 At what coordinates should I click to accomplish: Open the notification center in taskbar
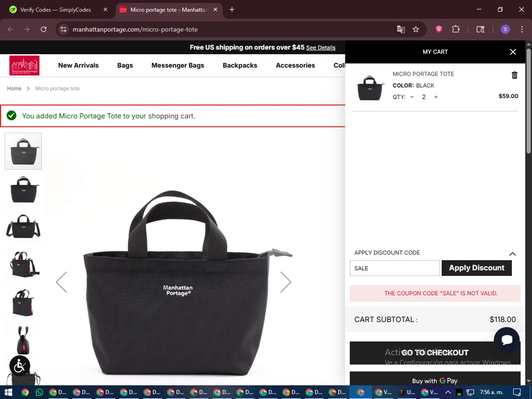click(517, 392)
